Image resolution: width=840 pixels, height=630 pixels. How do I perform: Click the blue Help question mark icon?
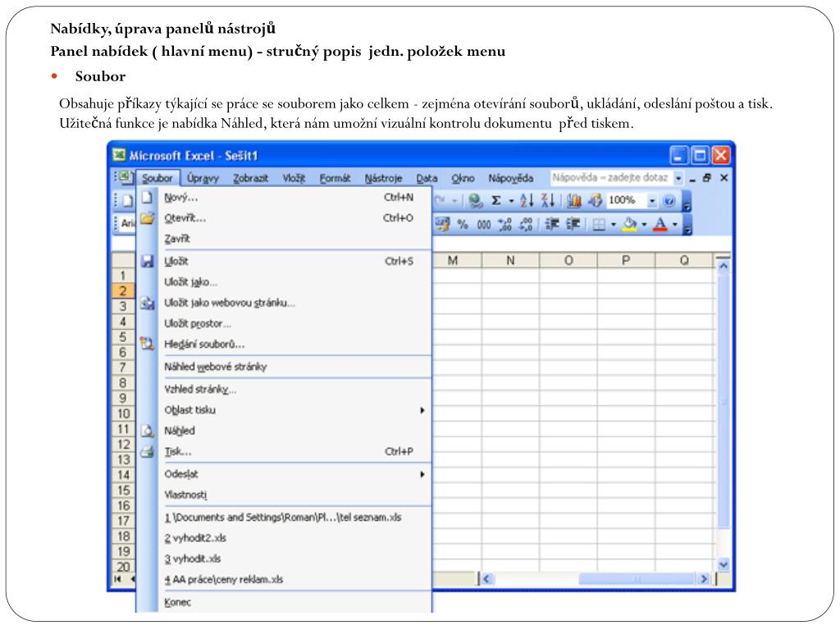click(x=669, y=201)
